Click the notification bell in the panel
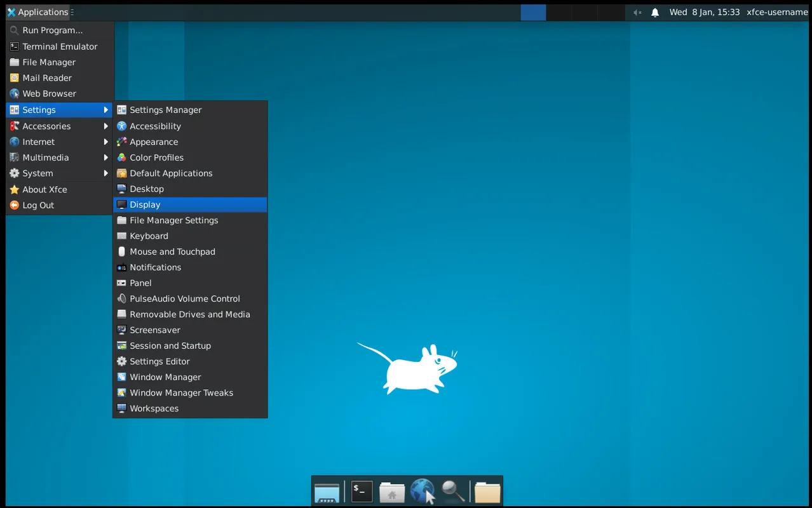This screenshot has width=812, height=508. coord(655,12)
